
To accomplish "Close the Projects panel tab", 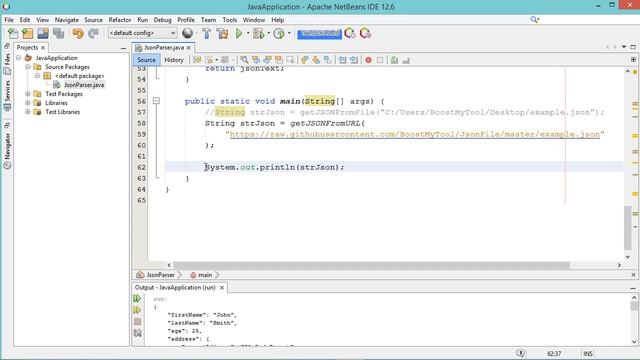I will click(x=43, y=48).
